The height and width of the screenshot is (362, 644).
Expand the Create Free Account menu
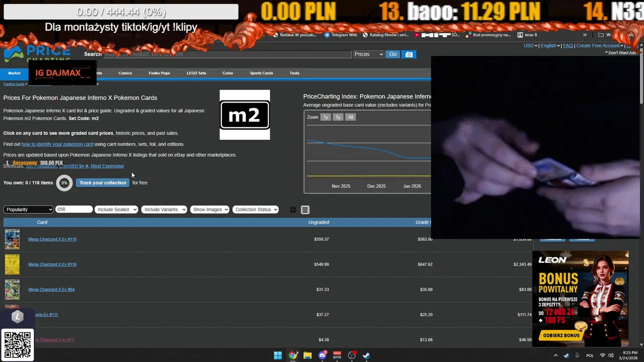pos(600,46)
